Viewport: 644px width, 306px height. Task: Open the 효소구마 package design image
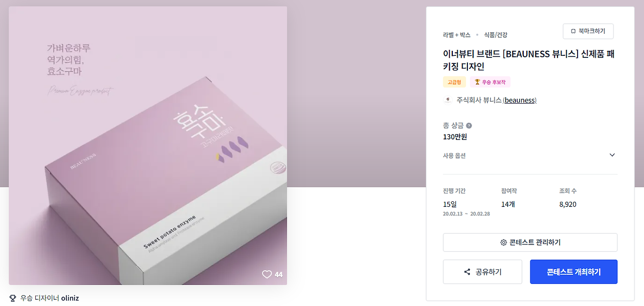(x=148, y=145)
